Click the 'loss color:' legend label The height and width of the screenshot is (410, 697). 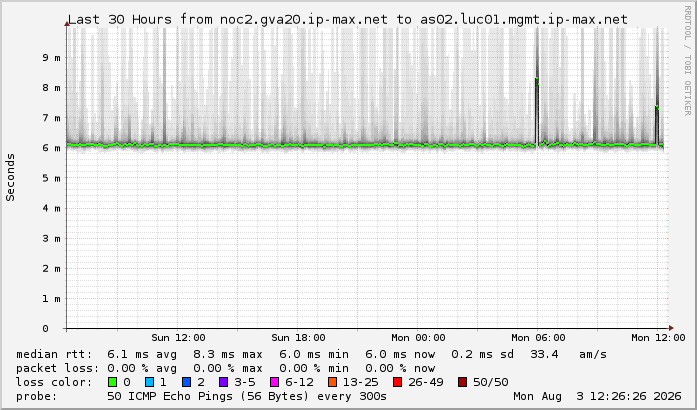pyautogui.click(x=54, y=382)
